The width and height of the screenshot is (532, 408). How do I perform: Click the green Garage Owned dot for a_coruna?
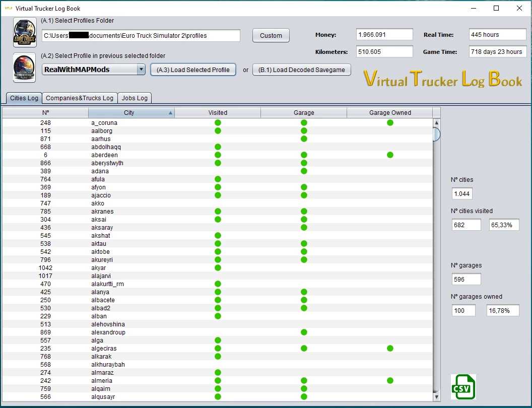coord(390,123)
